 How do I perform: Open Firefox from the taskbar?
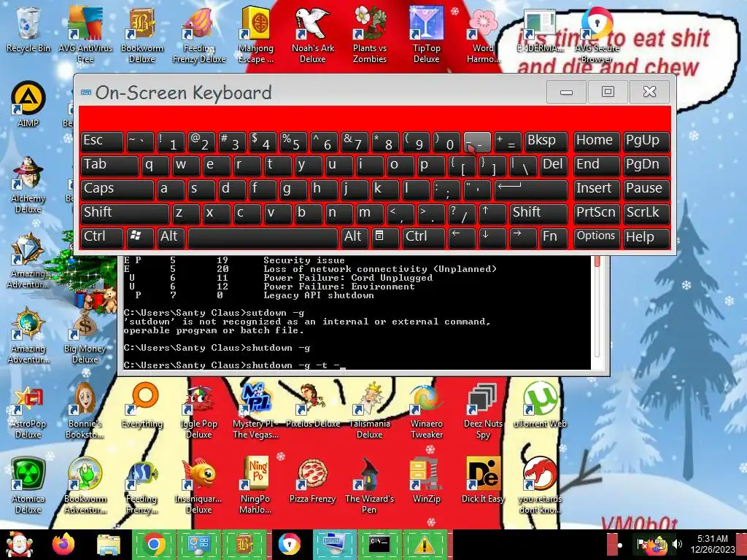click(63, 545)
